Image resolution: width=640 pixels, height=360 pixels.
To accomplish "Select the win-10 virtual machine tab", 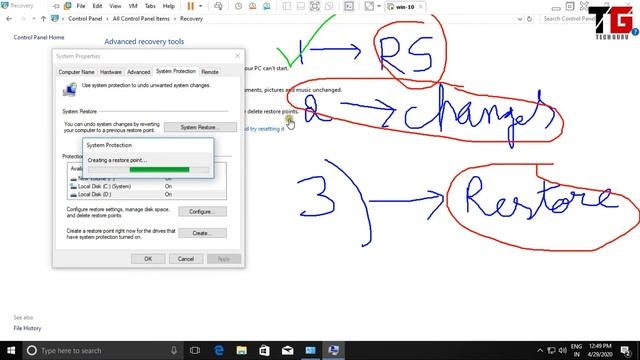I will (x=405, y=7).
